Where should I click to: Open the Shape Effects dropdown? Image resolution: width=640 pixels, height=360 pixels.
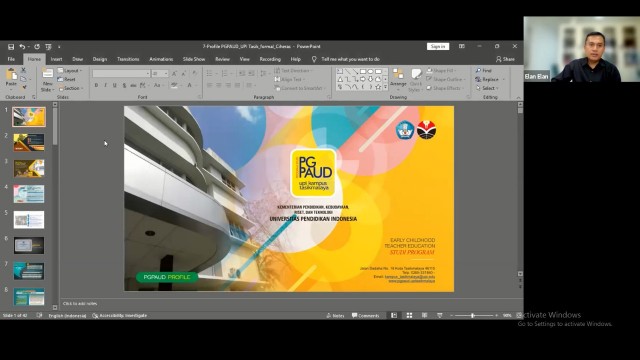coord(445,88)
